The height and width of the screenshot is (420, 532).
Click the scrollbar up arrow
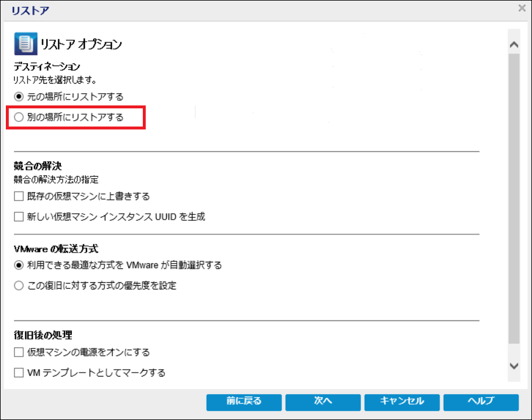[514, 45]
